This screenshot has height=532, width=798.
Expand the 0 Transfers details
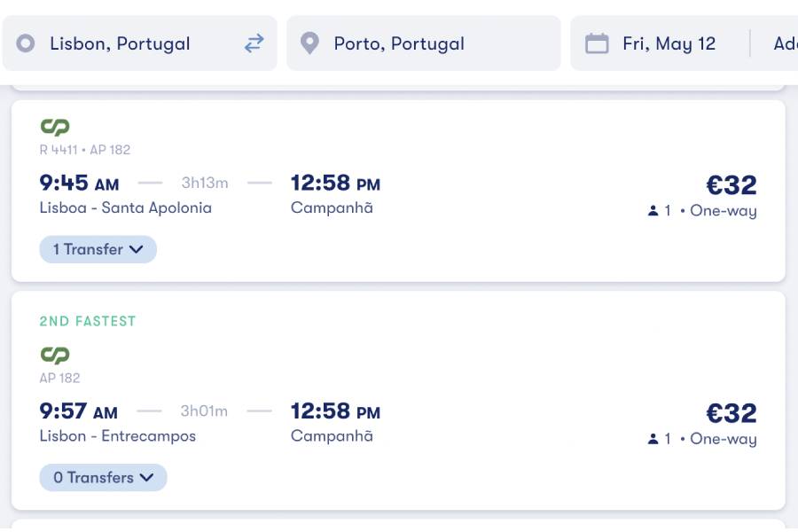click(103, 478)
